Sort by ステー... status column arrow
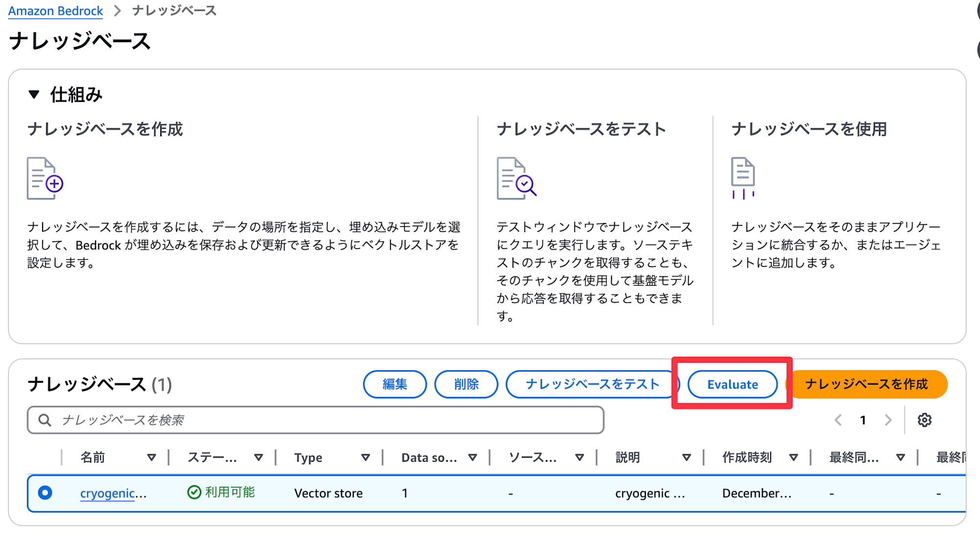Image resolution: width=980 pixels, height=543 pixels. [x=258, y=457]
